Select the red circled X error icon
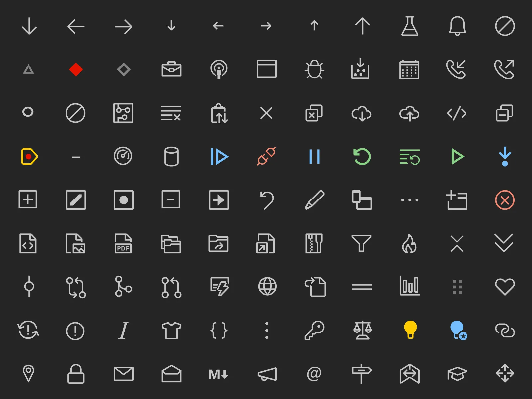The width and height of the screenshot is (532, 399). 505,200
